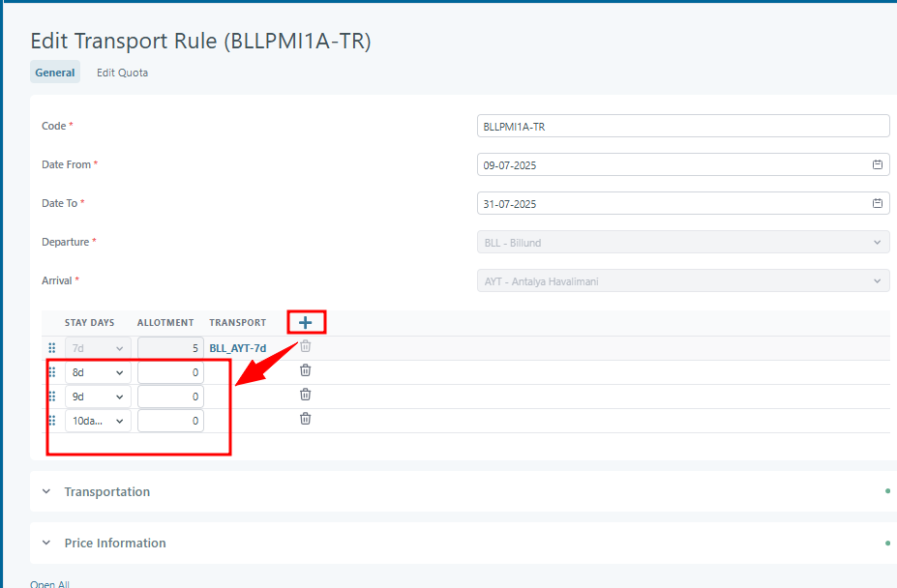
Task: Click the Code input field
Action: [683, 126]
